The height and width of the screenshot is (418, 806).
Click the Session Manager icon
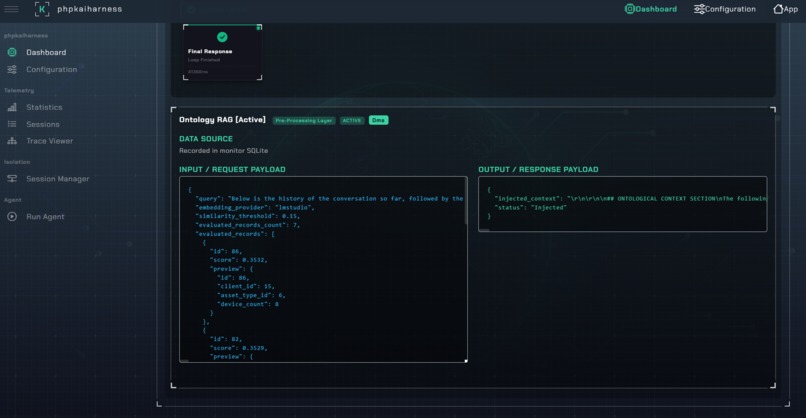click(x=12, y=178)
